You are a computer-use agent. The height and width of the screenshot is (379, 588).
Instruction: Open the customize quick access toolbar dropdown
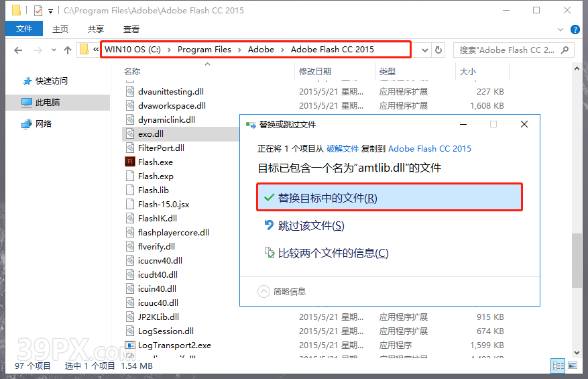coord(51,11)
